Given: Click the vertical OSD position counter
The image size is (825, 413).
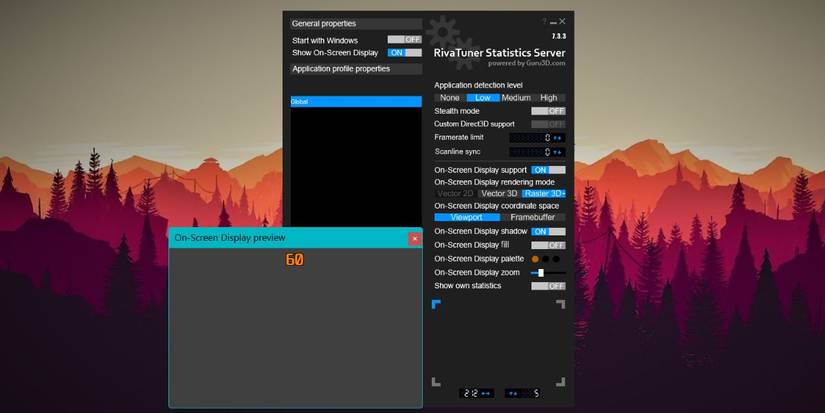Looking at the screenshot, I should (522, 393).
